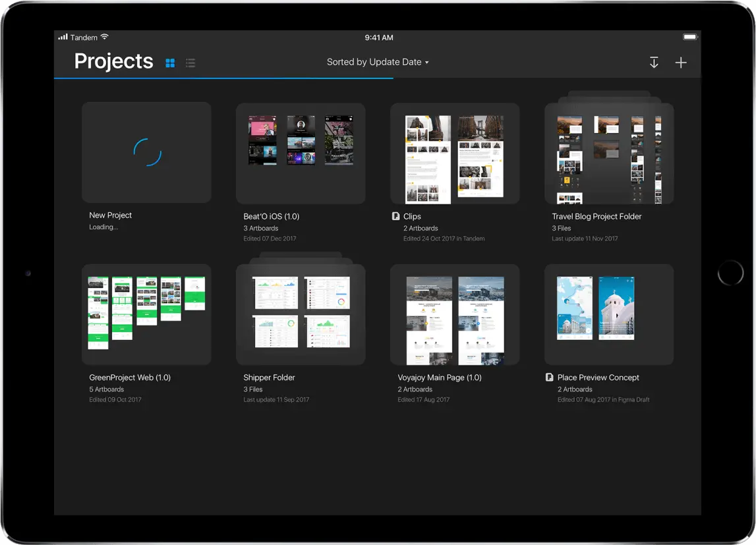Tap the battery indicator icon
Image resolution: width=756 pixels, height=545 pixels.
coord(689,37)
